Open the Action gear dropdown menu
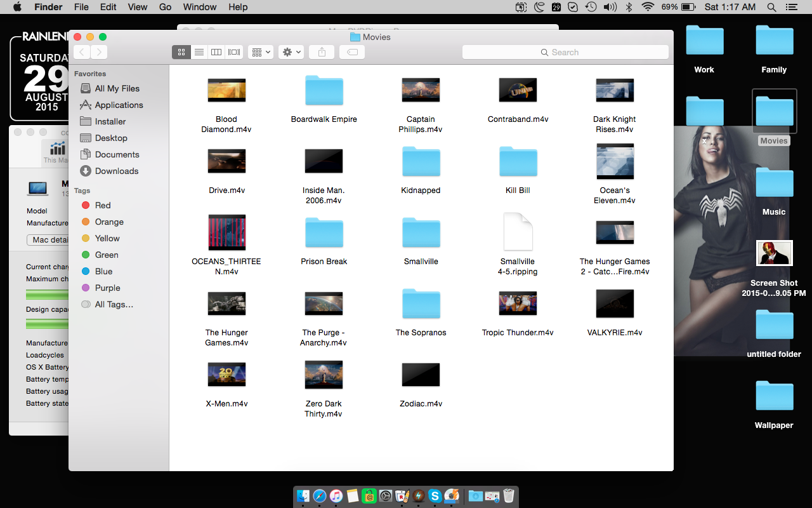This screenshot has width=812, height=508. coord(291,52)
